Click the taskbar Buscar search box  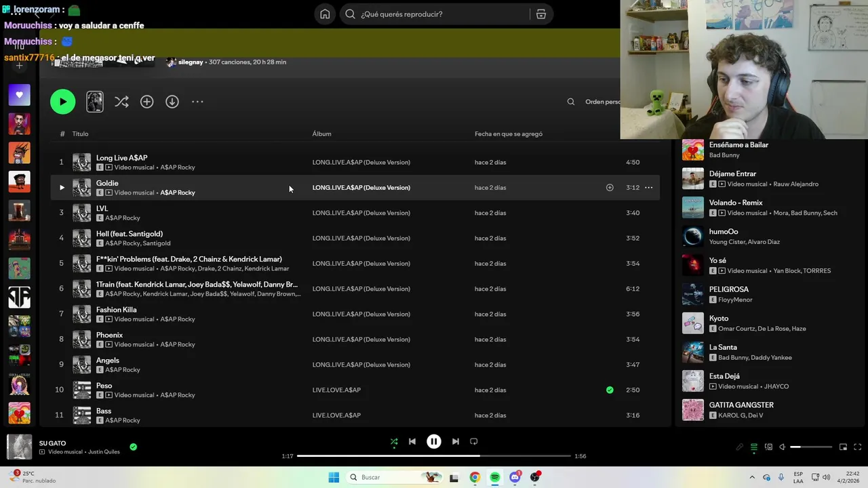395,477
